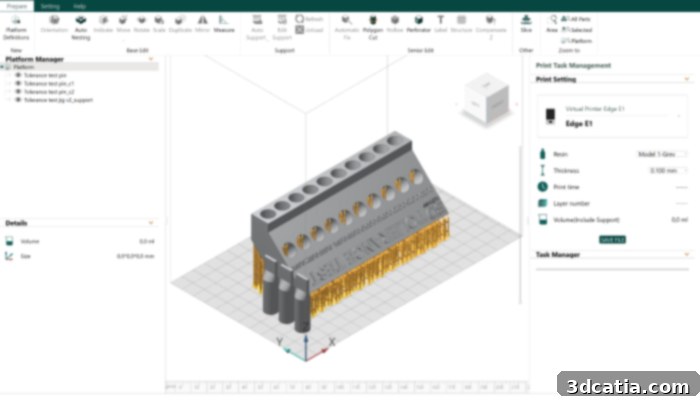Click the Layer number label

(571, 204)
